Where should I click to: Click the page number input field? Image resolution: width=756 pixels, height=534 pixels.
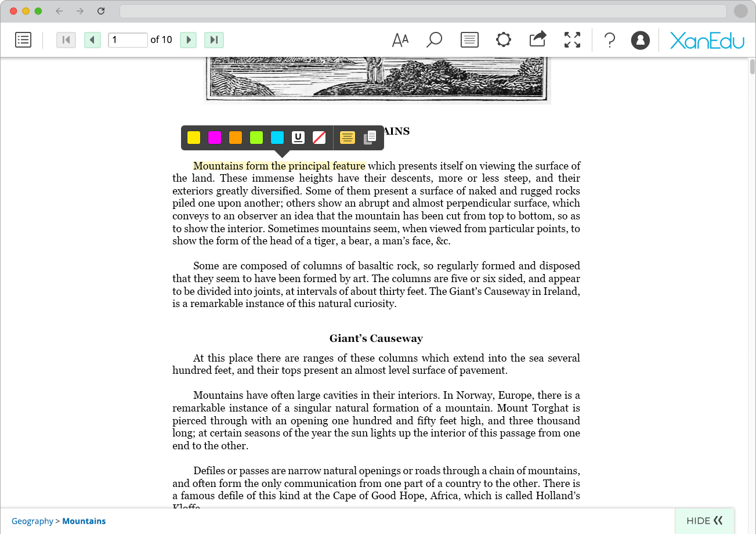pyautogui.click(x=128, y=39)
